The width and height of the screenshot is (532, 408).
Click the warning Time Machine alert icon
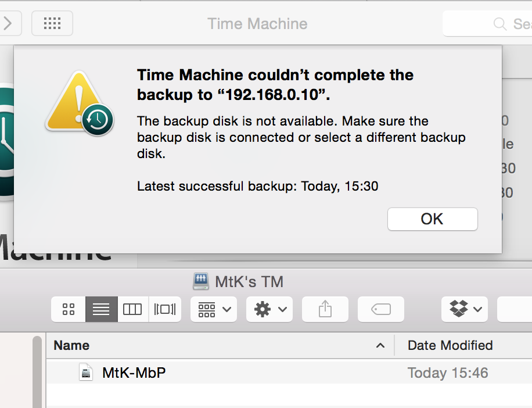pyautogui.click(x=80, y=103)
